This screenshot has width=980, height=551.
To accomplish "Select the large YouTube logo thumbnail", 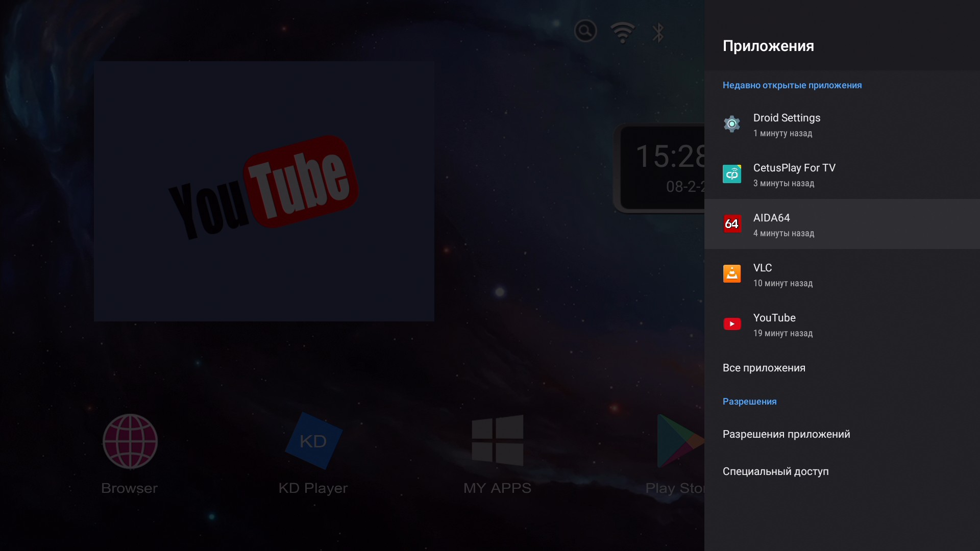I will tap(264, 191).
